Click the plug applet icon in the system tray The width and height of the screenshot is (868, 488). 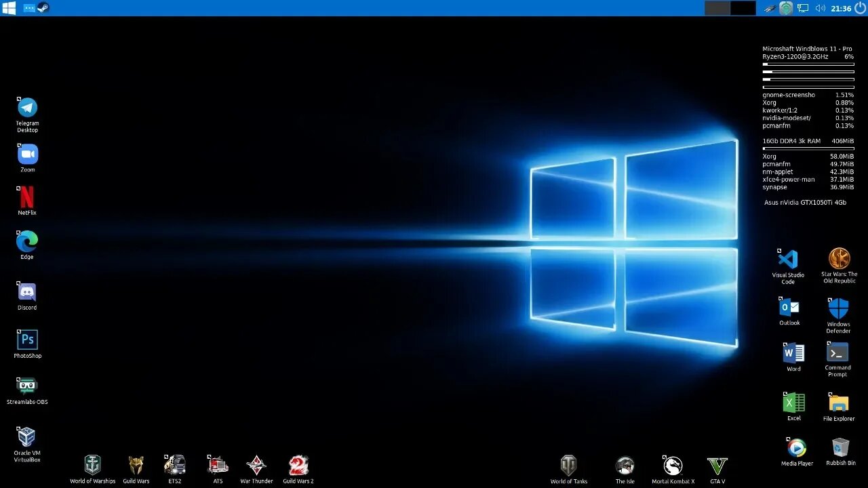[769, 8]
